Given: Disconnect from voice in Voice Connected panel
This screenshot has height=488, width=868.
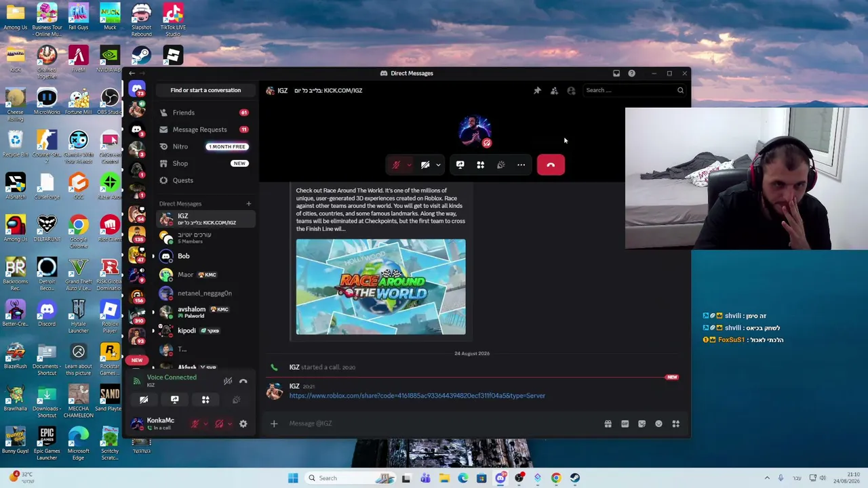Looking at the screenshot, I should pos(243,381).
